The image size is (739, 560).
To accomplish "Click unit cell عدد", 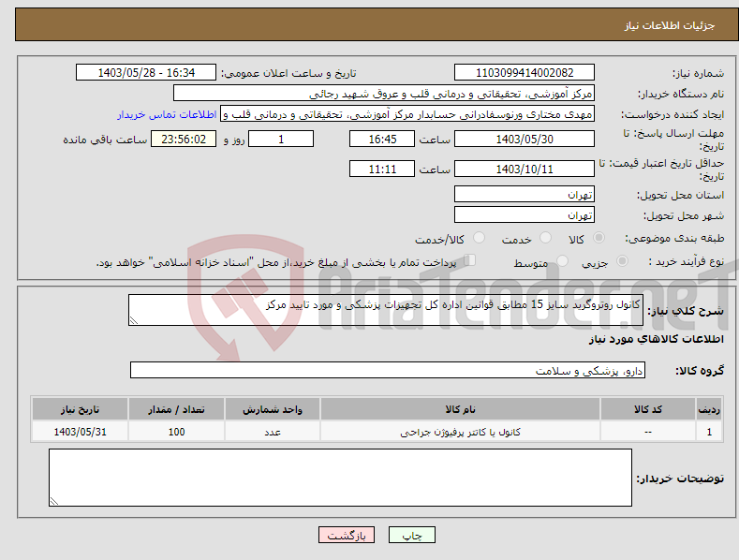I will [x=273, y=432].
